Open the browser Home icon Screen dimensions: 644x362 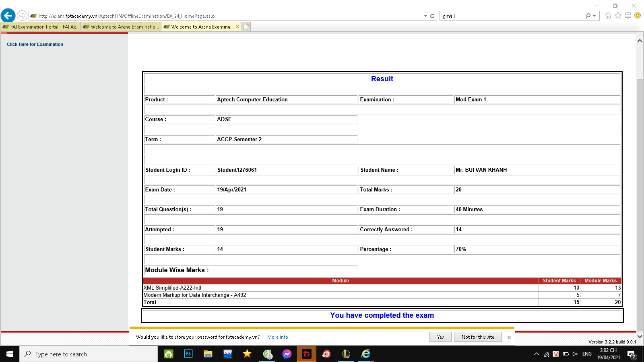tap(608, 16)
